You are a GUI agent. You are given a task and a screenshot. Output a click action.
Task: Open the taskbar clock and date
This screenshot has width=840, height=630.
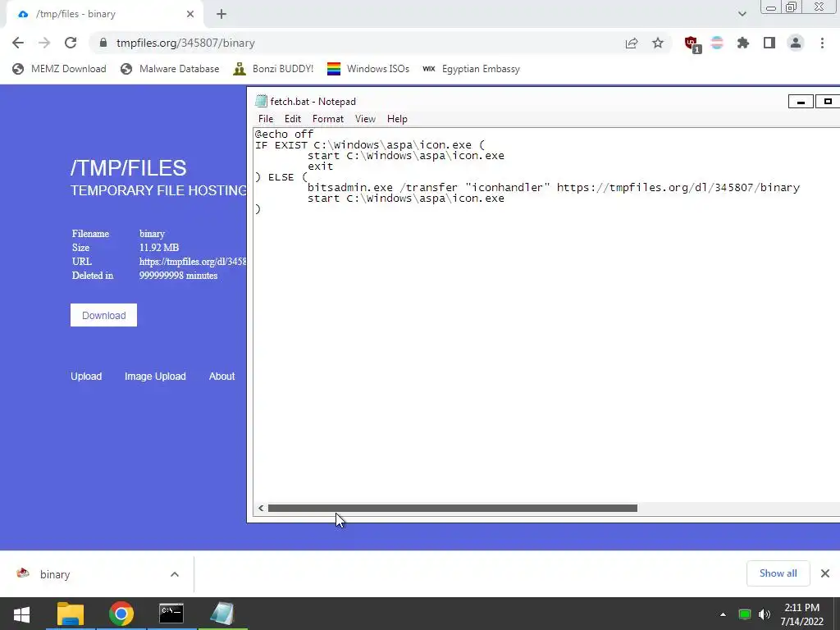click(802, 614)
